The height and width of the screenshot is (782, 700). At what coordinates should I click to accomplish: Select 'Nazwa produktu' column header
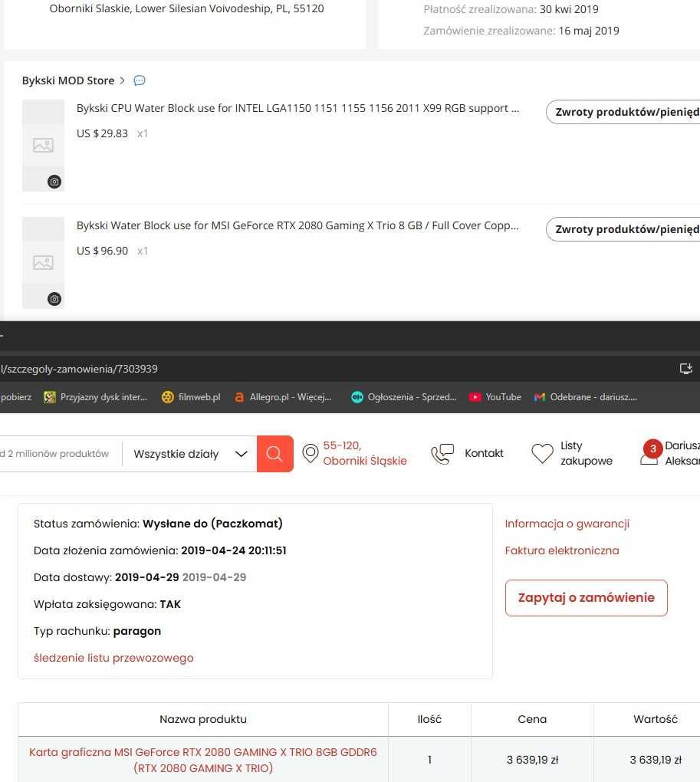203,719
